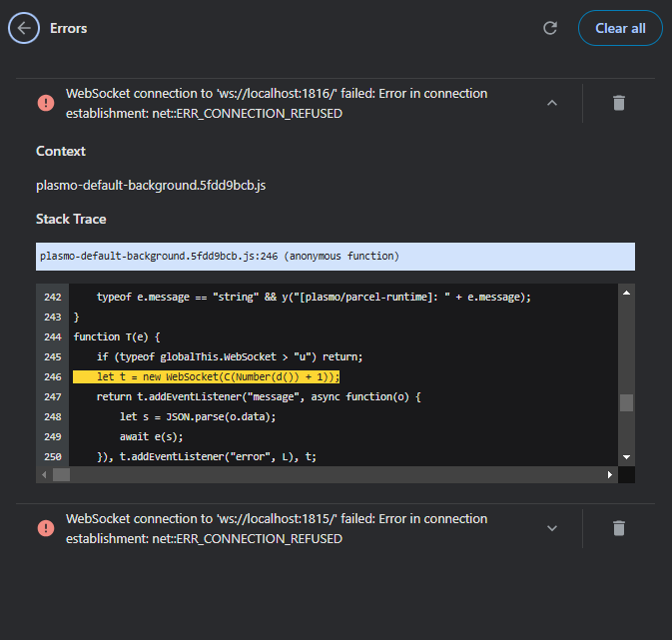Click the 'if (typeof globalThis.WebSocket' line
The image size is (672, 640).
pos(230,357)
